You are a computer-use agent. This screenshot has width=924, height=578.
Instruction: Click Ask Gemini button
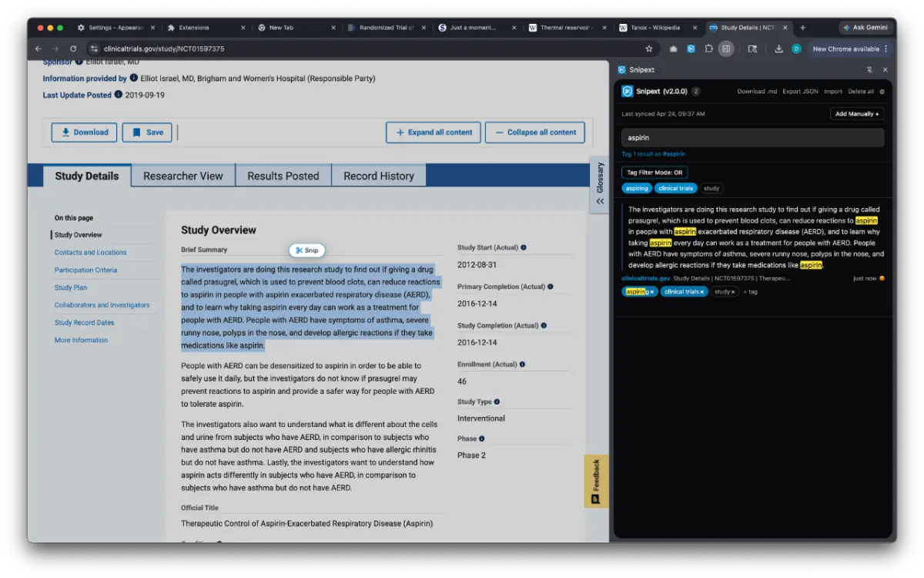pos(866,28)
